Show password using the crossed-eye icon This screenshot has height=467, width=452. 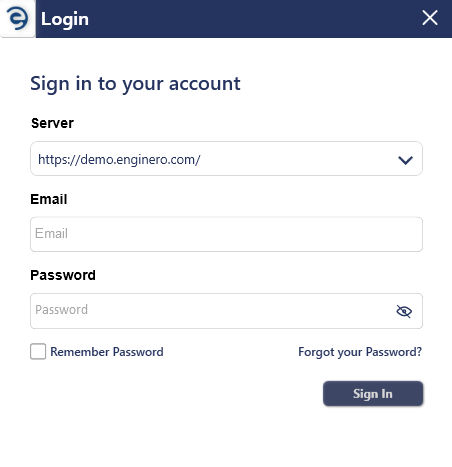click(x=404, y=311)
